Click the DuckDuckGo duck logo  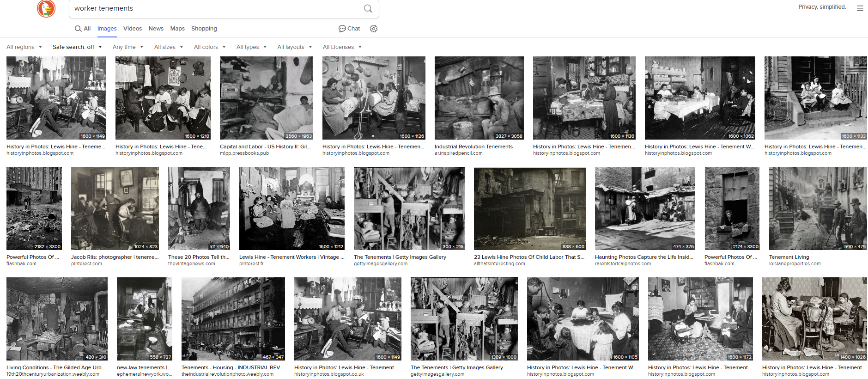(46, 8)
